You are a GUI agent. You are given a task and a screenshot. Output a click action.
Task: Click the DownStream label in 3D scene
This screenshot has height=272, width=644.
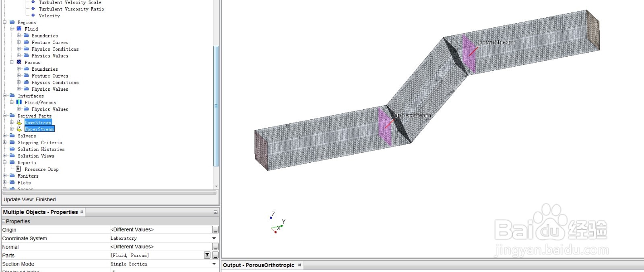[496, 42]
